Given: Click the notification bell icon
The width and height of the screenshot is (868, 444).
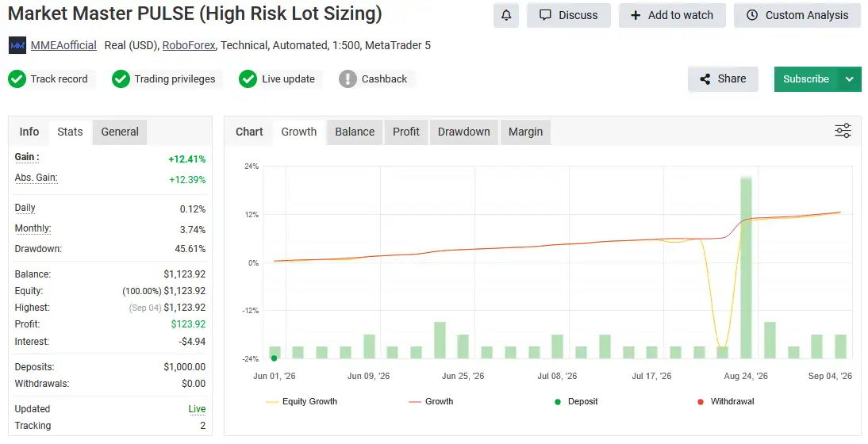Looking at the screenshot, I should [506, 16].
